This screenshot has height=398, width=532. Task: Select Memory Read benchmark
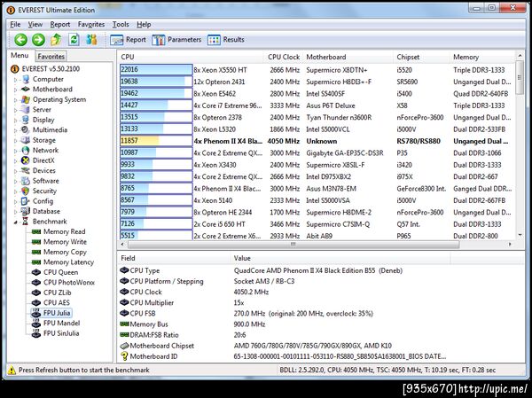click(x=65, y=231)
